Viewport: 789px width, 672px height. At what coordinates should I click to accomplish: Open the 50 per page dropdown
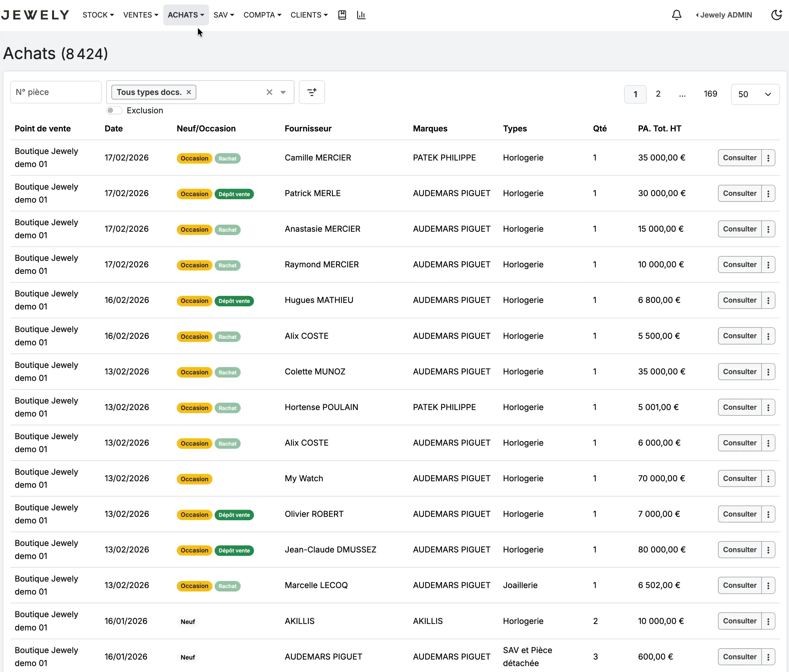(x=755, y=94)
